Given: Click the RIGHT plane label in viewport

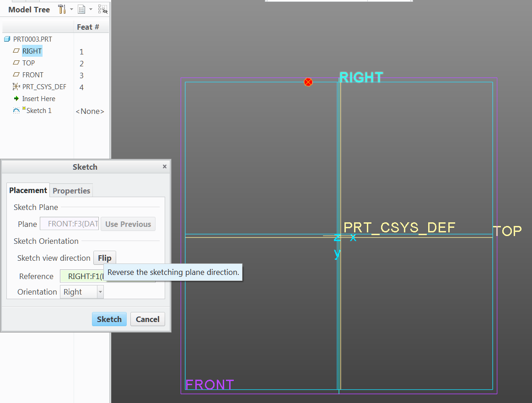Looking at the screenshot, I should [361, 77].
